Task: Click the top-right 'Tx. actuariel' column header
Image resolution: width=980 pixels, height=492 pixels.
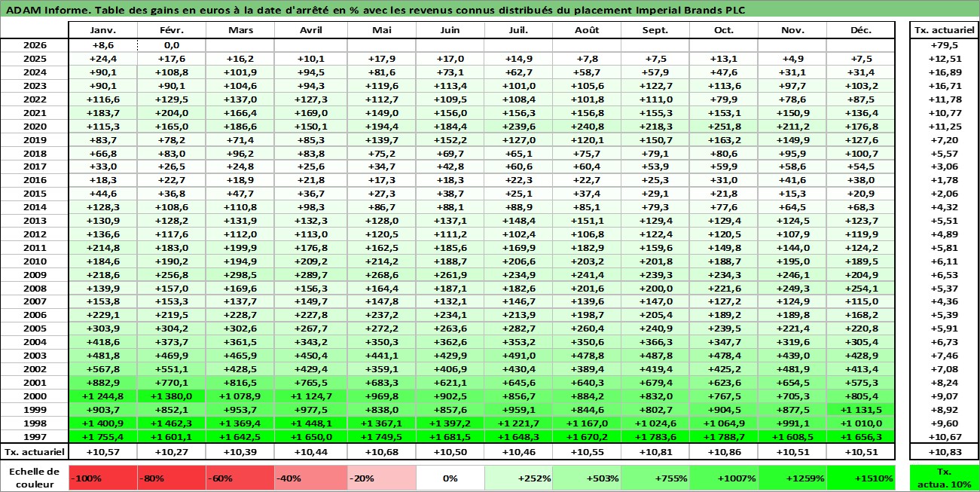Action: click(944, 30)
